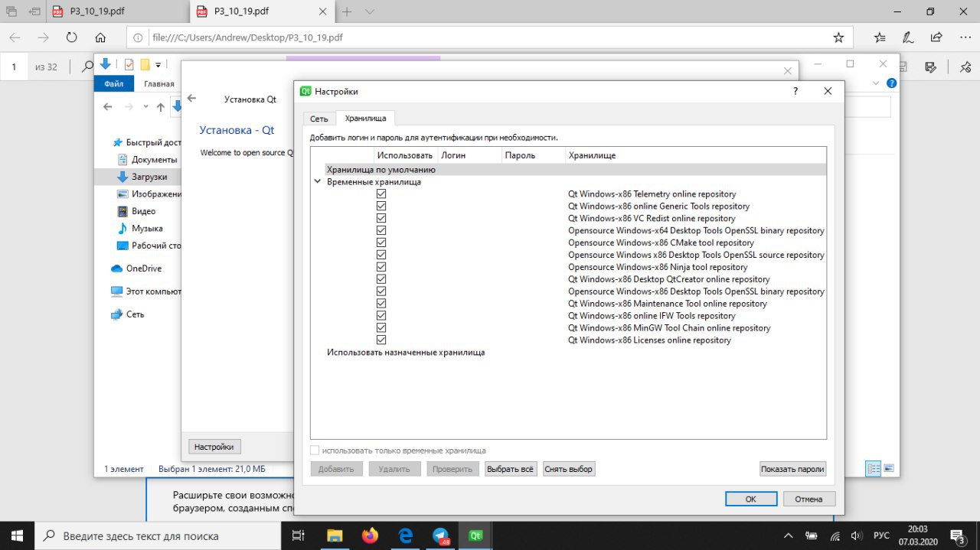Switch Explorer to details view icon
The height and width of the screenshot is (550, 980).
tap(874, 468)
